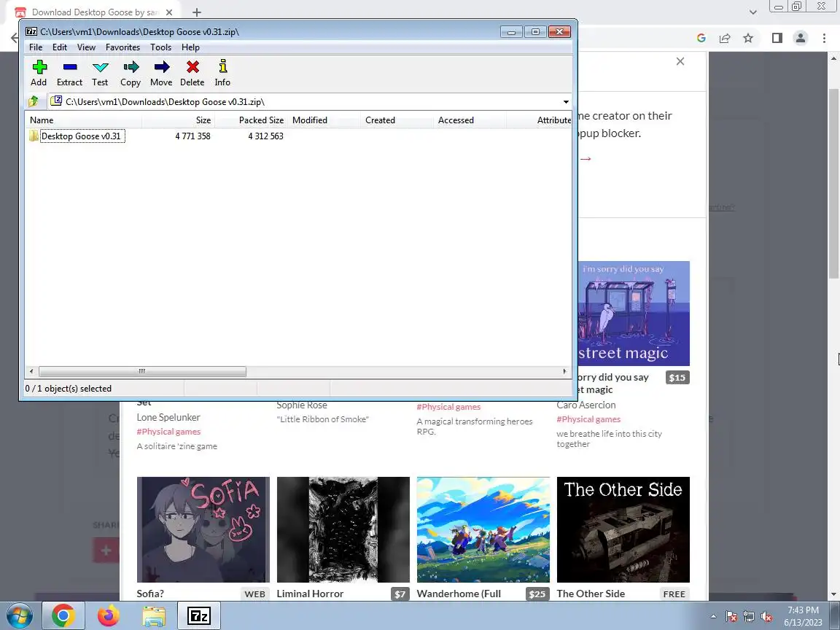Click the Google icon in the address bar
Screen dimensions: 840x630
pyautogui.click(x=701, y=38)
